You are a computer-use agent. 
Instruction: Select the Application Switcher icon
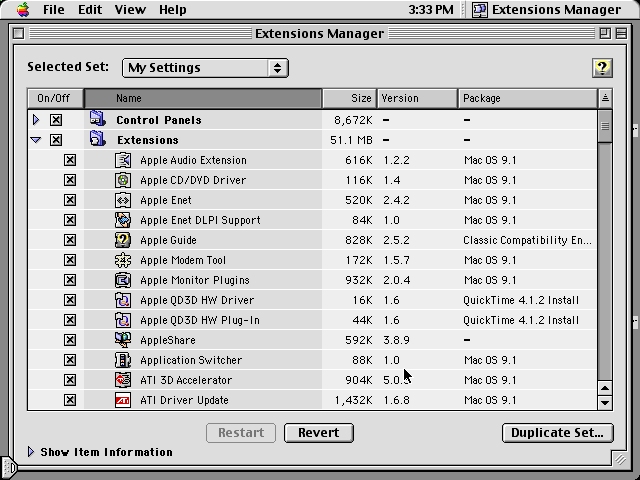123,360
